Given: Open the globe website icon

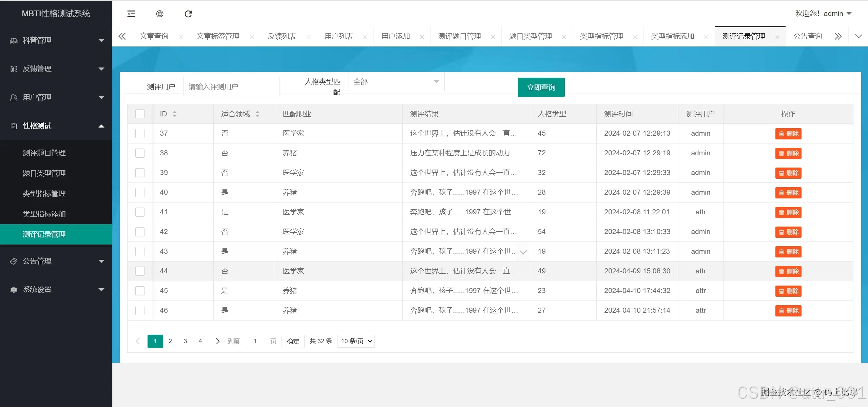Looking at the screenshot, I should (160, 14).
